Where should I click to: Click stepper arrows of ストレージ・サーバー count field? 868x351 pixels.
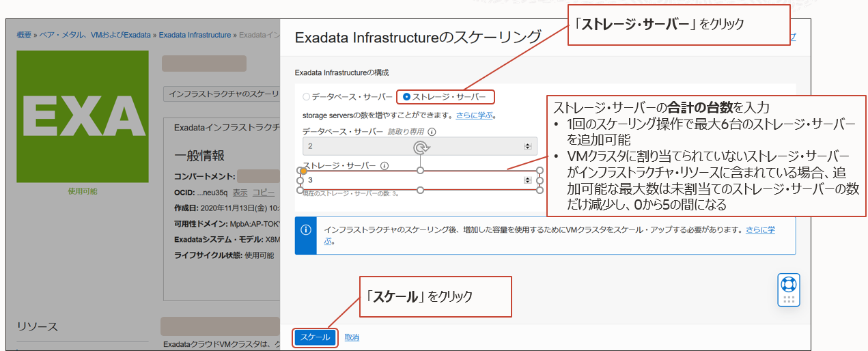point(527,180)
